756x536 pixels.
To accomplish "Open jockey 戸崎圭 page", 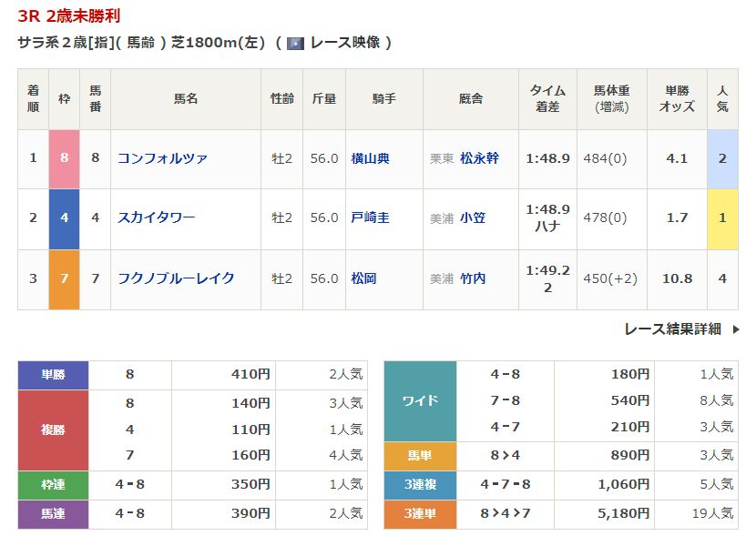I will click(370, 218).
